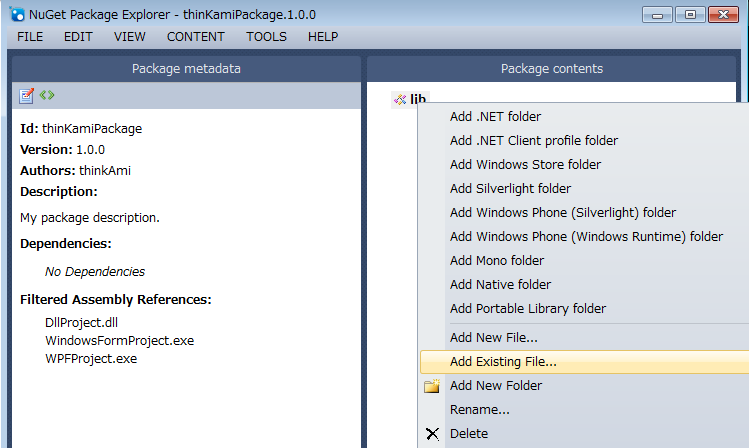Click the Id value thinKamiPackage

click(x=92, y=129)
